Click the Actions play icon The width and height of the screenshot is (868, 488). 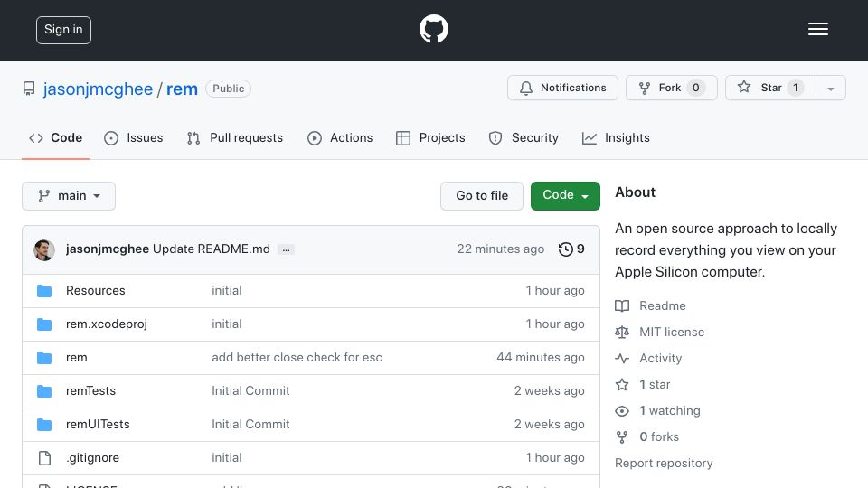(x=315, y=137)
